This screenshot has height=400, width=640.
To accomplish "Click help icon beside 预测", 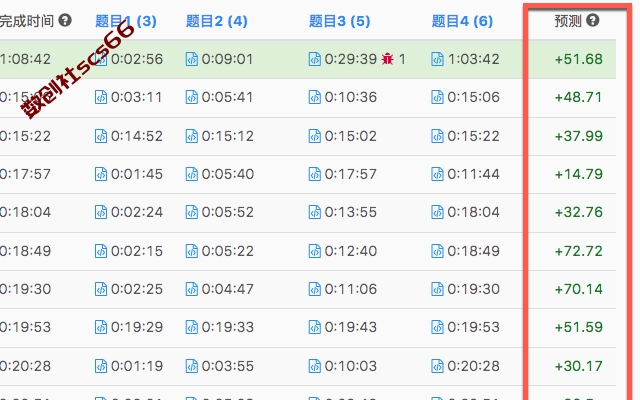I will [593, 20].
